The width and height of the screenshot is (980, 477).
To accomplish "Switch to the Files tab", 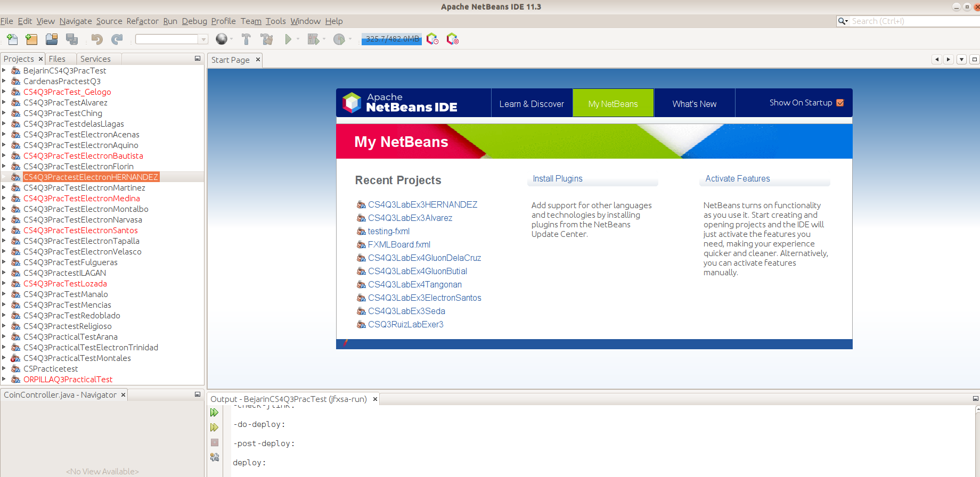I will (x=57, y=59).
